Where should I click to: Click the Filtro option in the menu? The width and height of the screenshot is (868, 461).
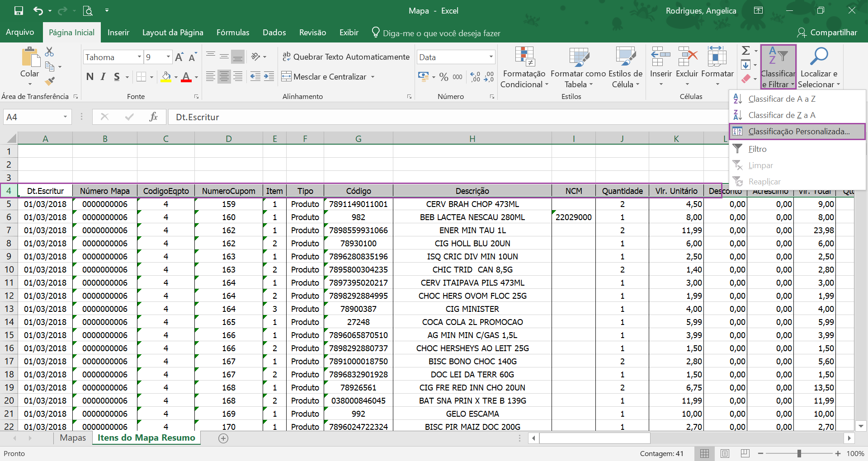point(797,149)
